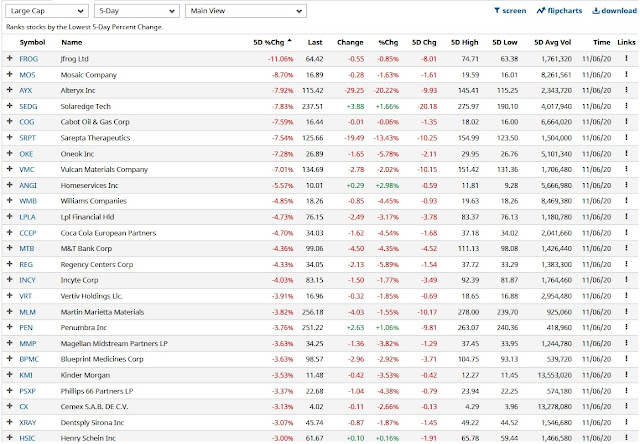The image size is (640, 444).
Task: Open links menu for MOS row
Action: (626, 74)
